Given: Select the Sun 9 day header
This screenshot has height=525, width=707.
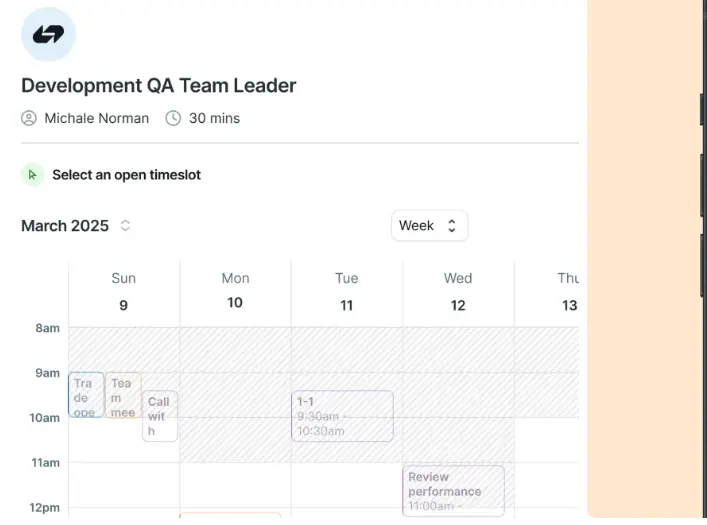Looking at the screenshot, I should click(124, 291).
